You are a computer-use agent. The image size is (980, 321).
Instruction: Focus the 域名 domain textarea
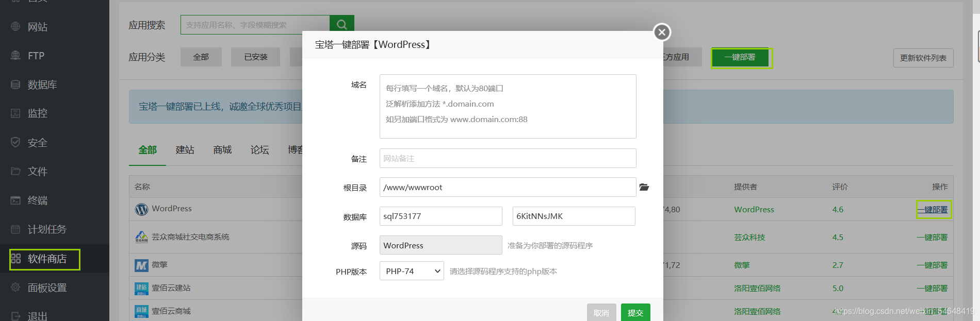pyautogui.click(x=508, y=106)
